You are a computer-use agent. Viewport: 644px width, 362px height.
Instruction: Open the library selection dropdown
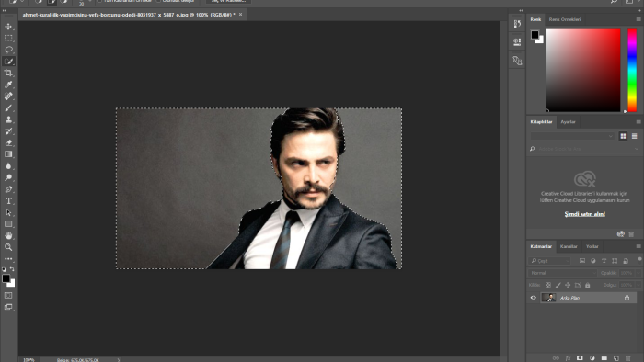click(x=572, y=136)
